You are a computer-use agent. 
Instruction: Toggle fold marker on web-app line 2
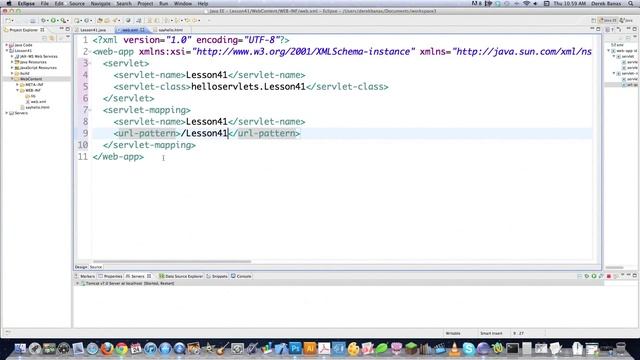click(90, 51)
